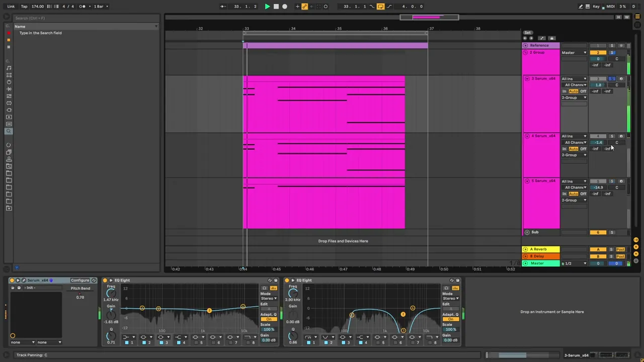
Task: Toggle the metronome icon
Action: click(x=82, y=7)
